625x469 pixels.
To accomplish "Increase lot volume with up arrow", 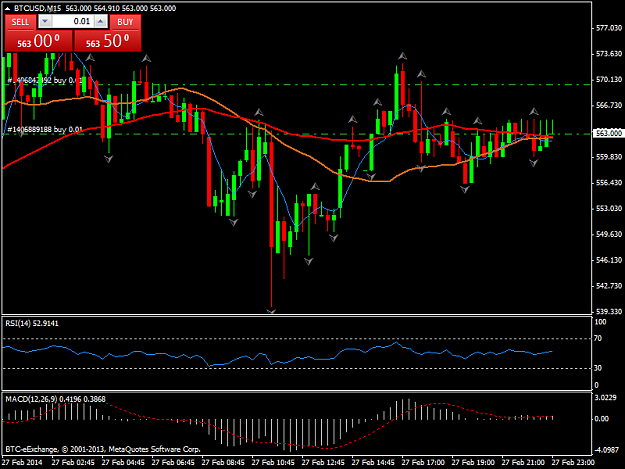I will pos(101,21).
